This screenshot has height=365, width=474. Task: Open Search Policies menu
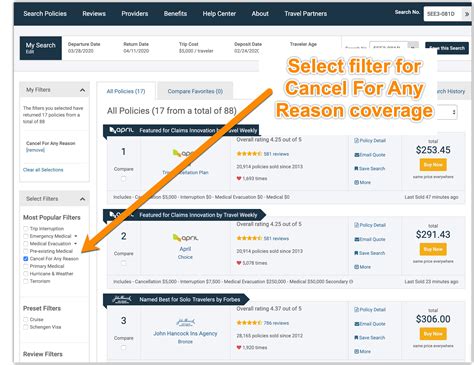click(x=45, y=14)
